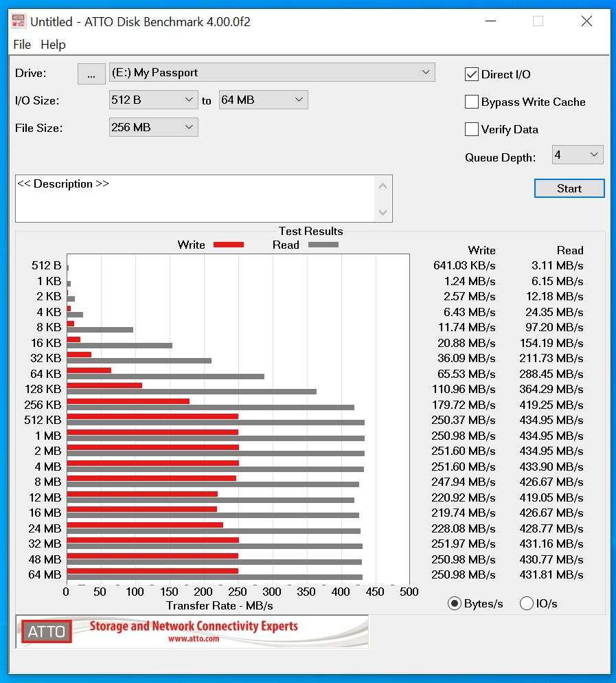Click the description box scroll down arrow

click(383, 212)
